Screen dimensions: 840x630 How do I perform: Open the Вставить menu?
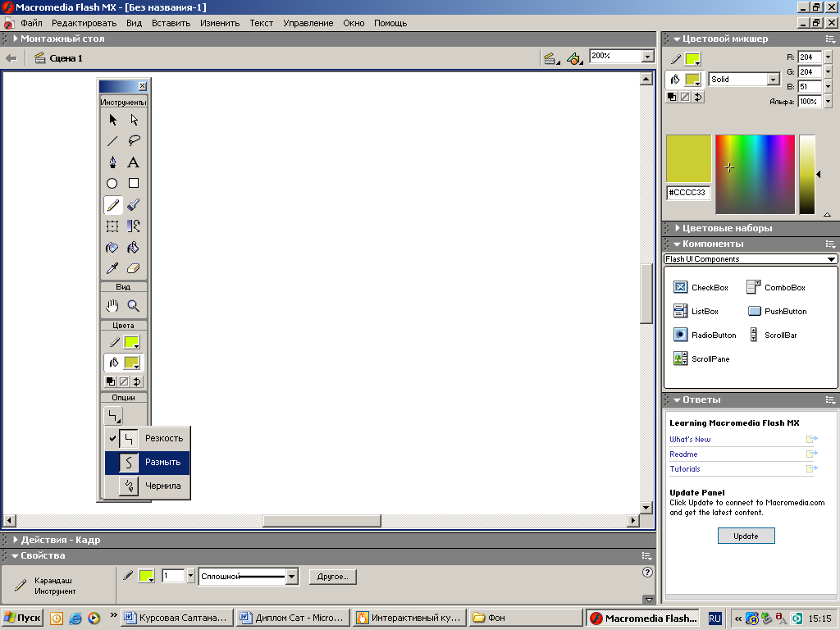click(171, 23)
